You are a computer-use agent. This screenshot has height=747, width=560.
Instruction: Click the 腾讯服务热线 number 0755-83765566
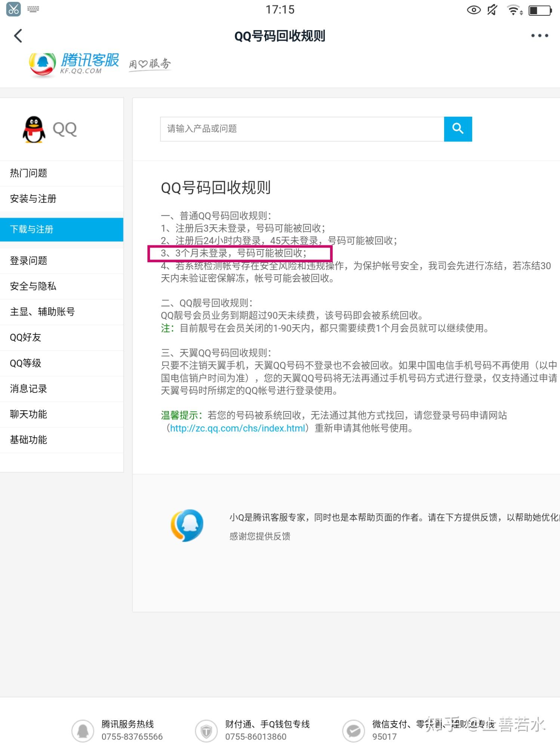[x=132, y=737]
